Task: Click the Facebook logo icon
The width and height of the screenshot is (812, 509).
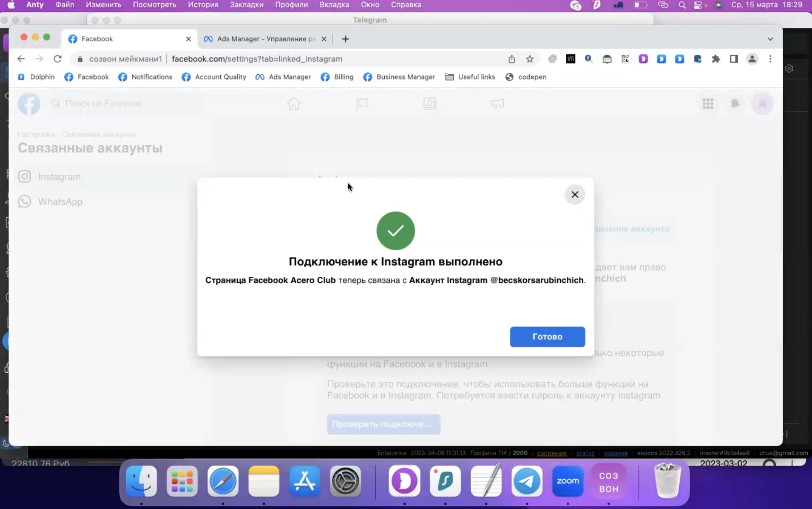Action: click(x=29, y=104)
